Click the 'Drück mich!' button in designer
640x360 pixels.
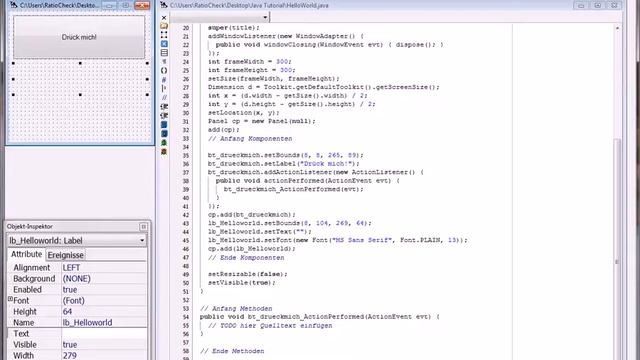pyautogui.click(x=79, y=37)
